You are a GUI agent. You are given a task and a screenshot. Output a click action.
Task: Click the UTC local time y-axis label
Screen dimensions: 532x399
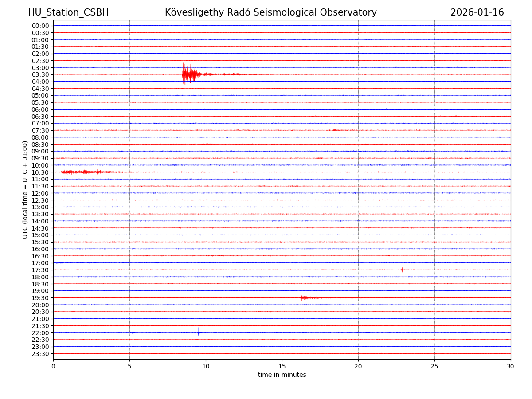(x=25, y=189)
